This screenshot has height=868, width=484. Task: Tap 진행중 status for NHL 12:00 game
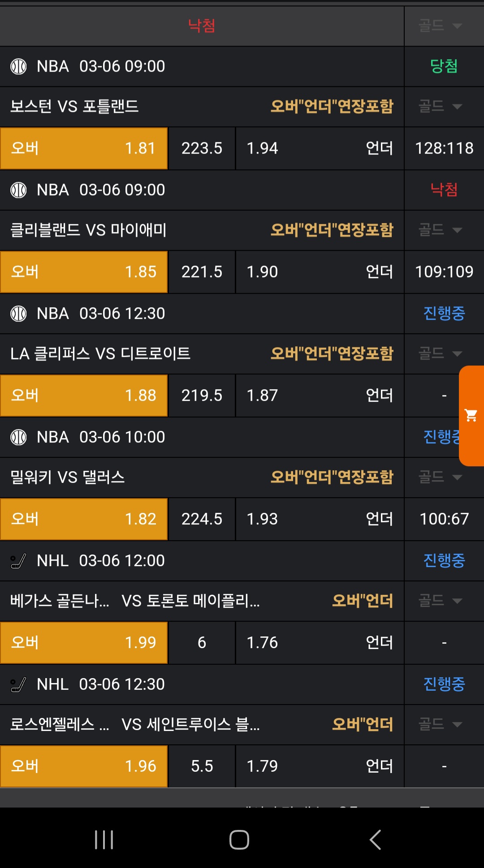(444, 561)
